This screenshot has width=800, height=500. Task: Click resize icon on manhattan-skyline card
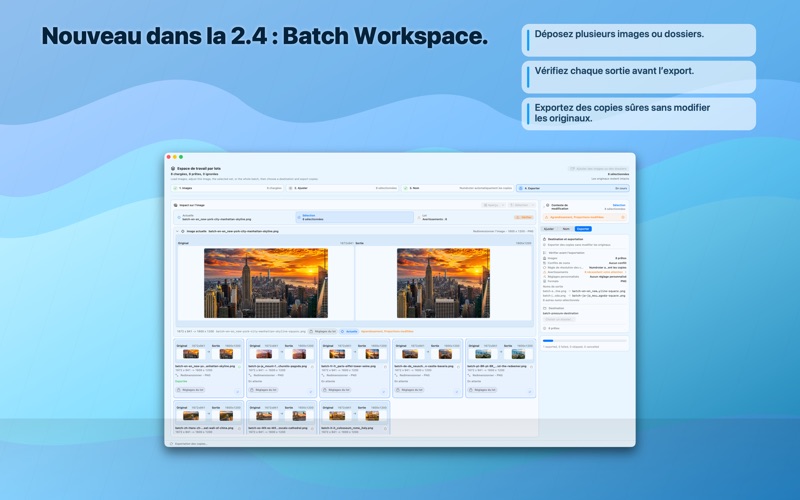pos(178,376)
